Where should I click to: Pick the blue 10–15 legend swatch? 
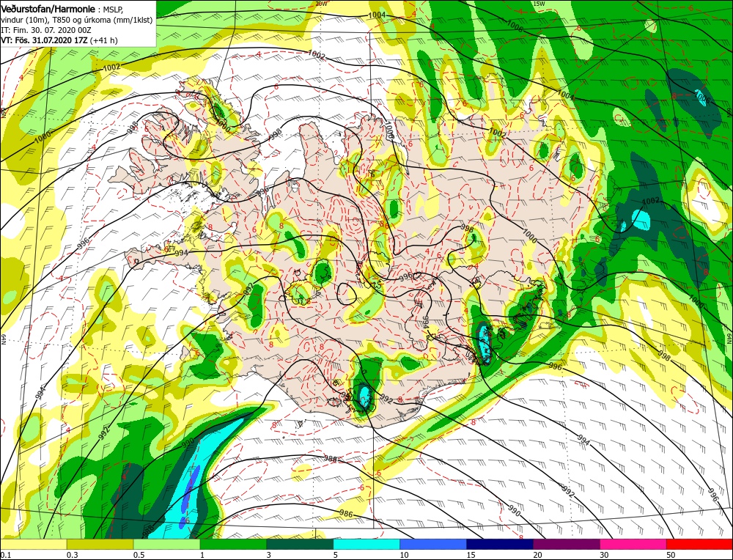(x=433, y=544)
